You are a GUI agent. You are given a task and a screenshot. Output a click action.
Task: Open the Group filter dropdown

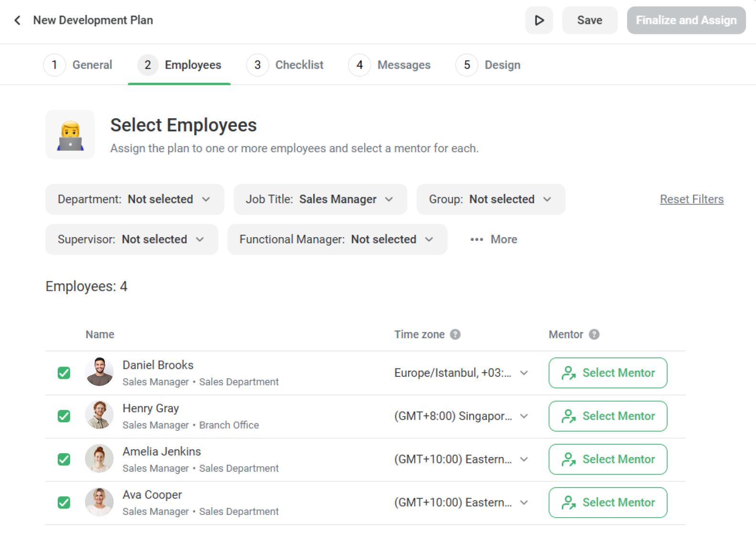491,199
